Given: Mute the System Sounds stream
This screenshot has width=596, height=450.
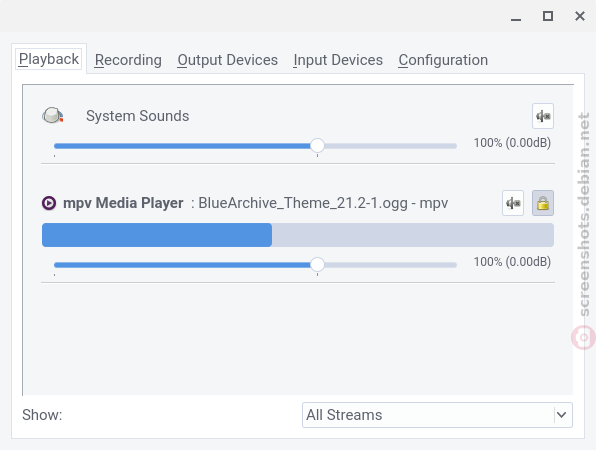Looking at the screenshot, I should [x=543, y=116].
